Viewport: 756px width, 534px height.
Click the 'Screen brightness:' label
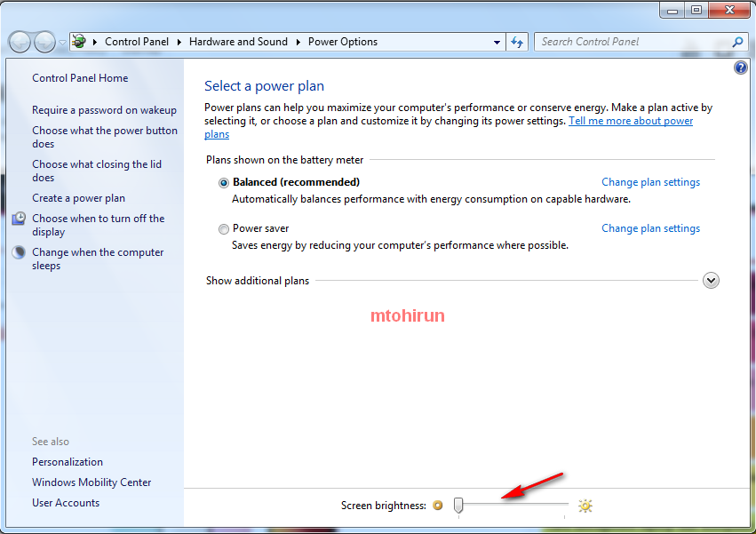point(383,506)
